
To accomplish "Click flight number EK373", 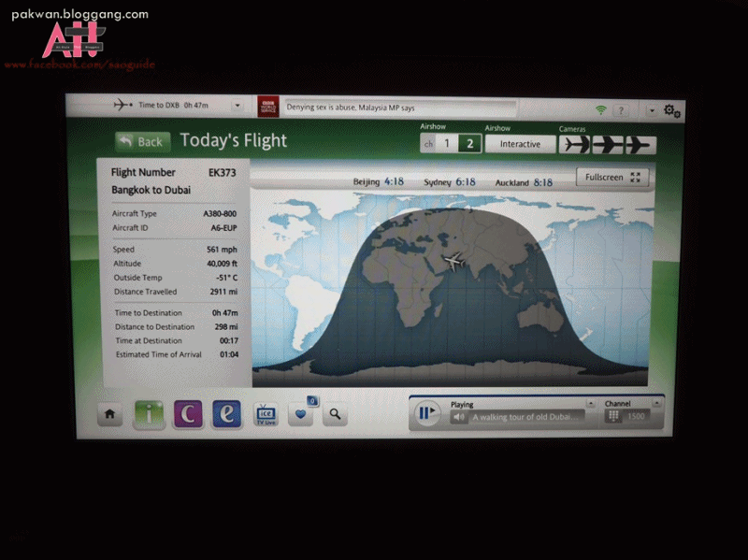I will 222,173.
